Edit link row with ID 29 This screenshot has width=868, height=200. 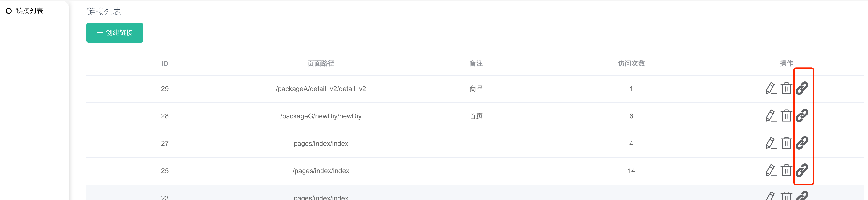point(771,89)
